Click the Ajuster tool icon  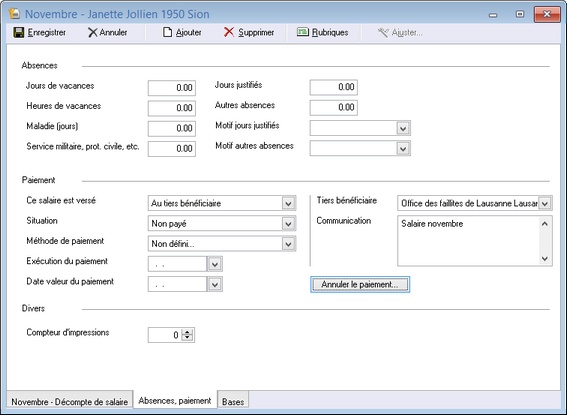383,33
